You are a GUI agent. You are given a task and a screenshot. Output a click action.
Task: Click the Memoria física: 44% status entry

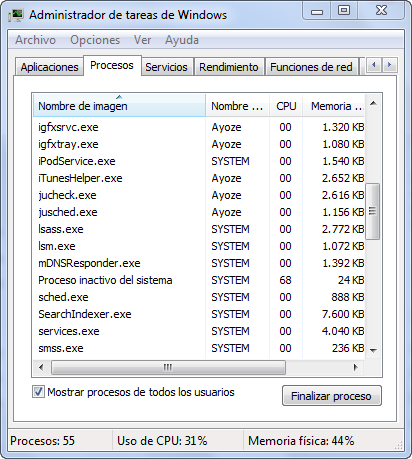(x=301, y=441)
